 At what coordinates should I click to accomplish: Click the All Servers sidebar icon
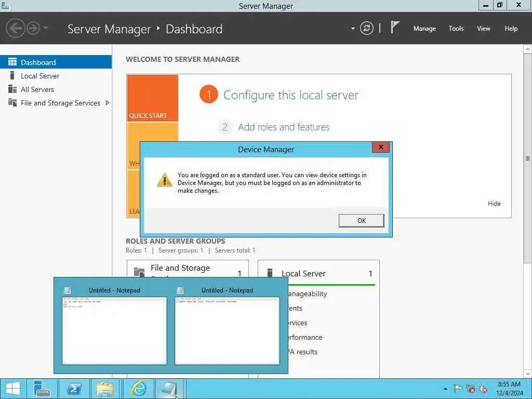tap(12, 89)
